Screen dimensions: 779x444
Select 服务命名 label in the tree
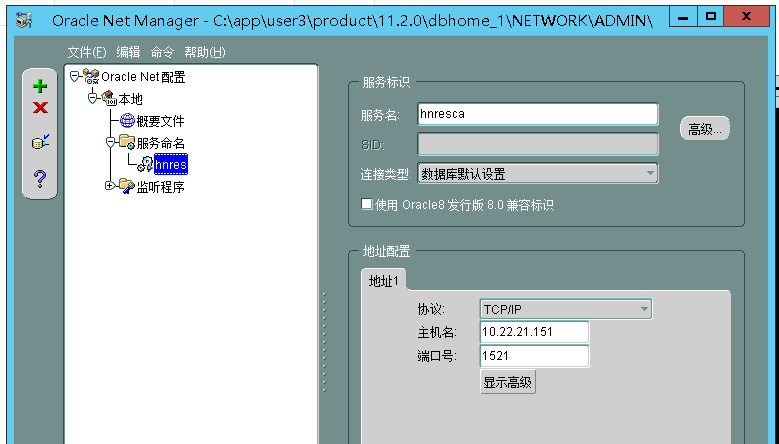[160, 143]
